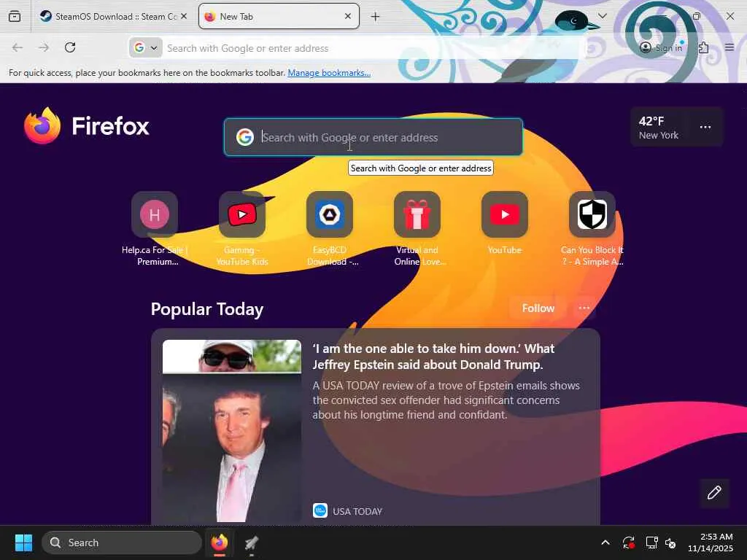Open the Gaming YouTube Kids shortcut

pos(242,228)
